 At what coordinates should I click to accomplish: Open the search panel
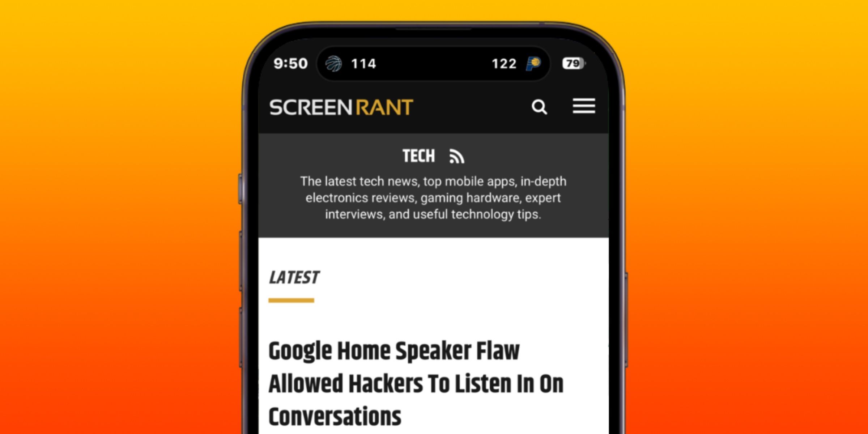(x=539, y=107)
